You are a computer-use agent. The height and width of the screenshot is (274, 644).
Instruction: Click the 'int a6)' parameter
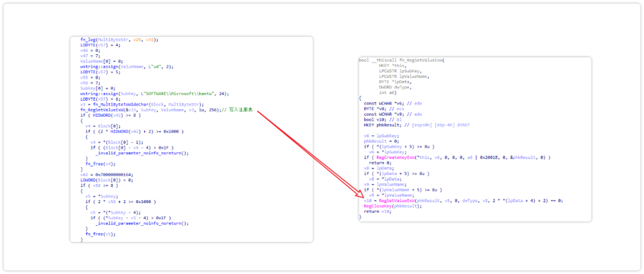click(388, 92)
